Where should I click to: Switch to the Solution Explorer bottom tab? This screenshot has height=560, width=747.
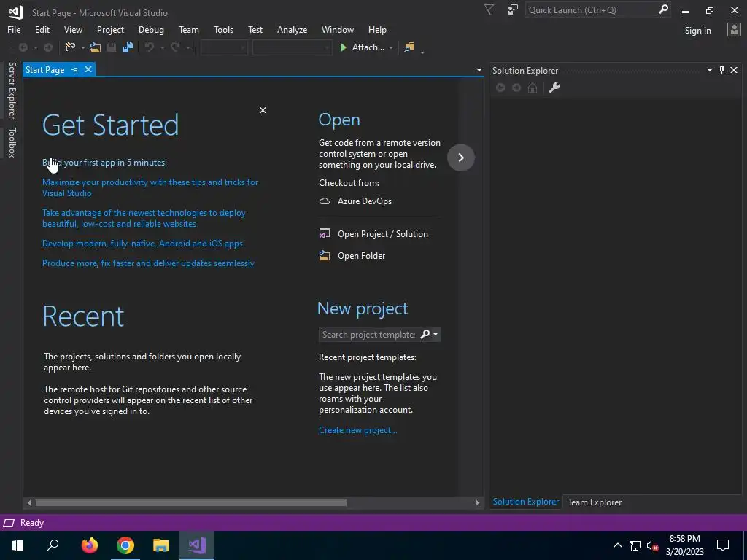[x=525, y=502]
